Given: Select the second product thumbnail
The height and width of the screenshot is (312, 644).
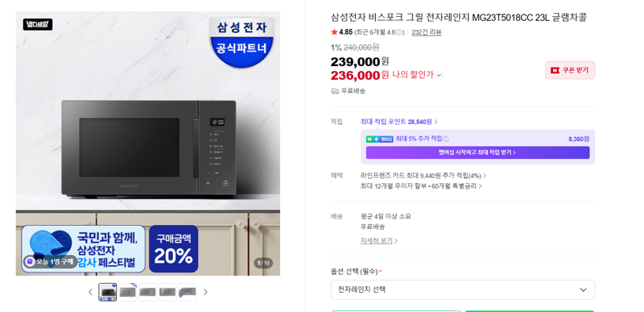Looking at the screenshot, I should point(128,293).
